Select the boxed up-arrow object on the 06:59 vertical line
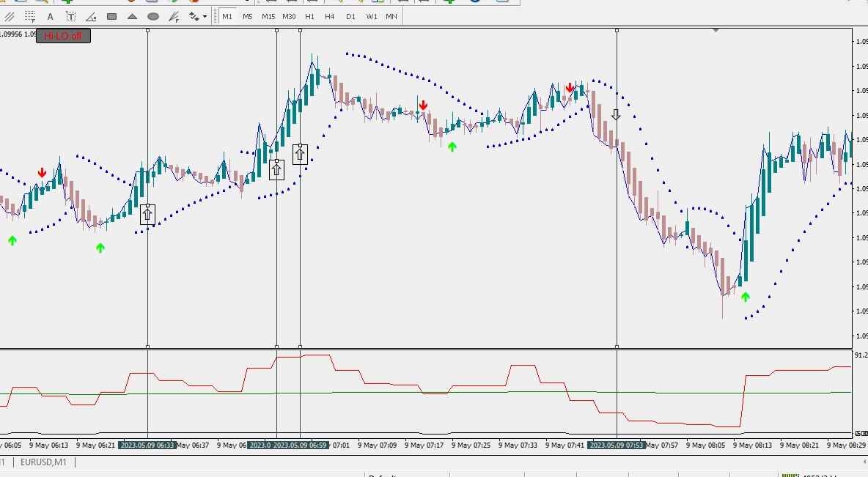Screen dimensions: 868x477 [300, 154]
